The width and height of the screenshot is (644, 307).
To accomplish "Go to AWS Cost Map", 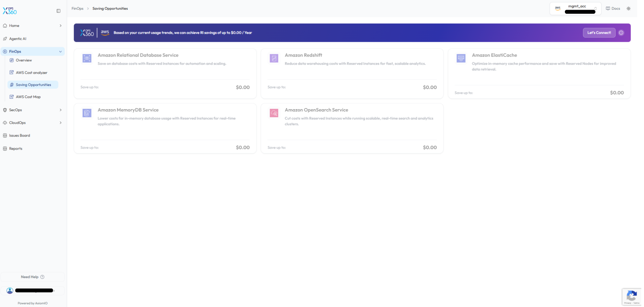I will coord(28,97).
